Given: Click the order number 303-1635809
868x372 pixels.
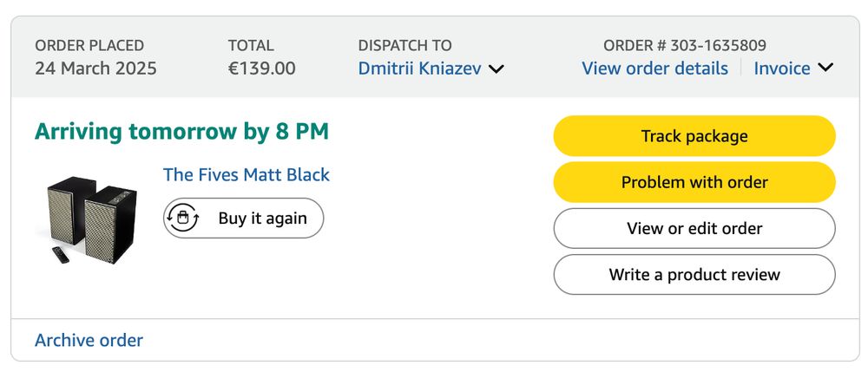Looking at the screenshot, I should 685,46.
